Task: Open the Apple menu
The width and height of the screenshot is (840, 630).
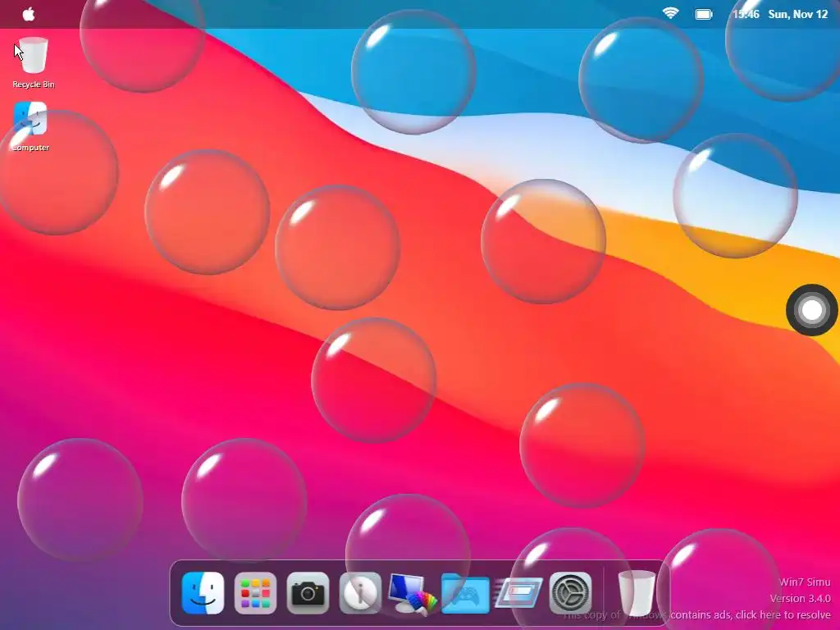Action: coord(29,14)
